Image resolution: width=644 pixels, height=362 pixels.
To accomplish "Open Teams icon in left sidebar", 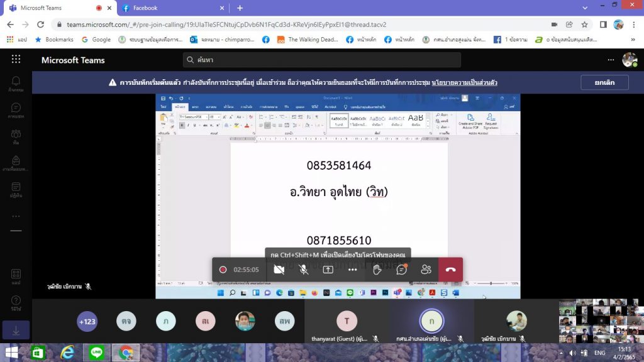I will coord(16,137).
